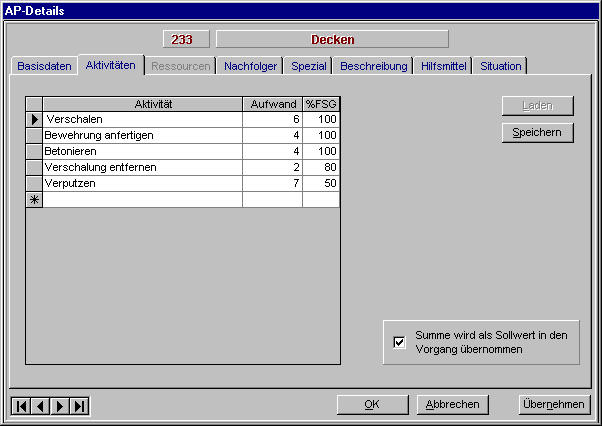
Task: Show the Beschreibung tab
Action: (374, 66)
